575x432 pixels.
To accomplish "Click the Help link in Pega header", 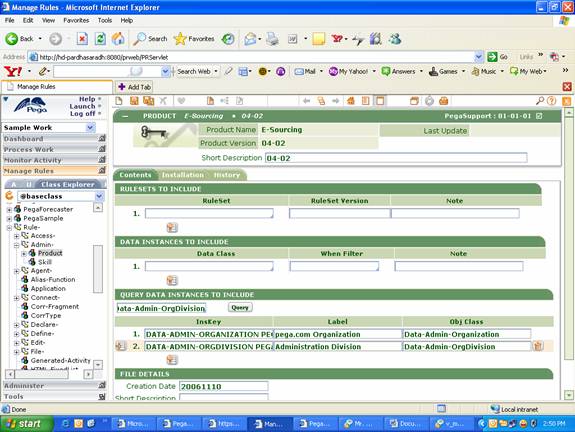I will click(87, 99).
